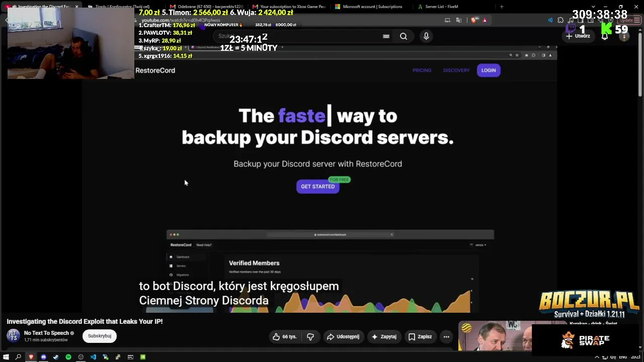Open the Windows Start menu
The width and height of the screenshot is (644, 362).
coord(6,357)
